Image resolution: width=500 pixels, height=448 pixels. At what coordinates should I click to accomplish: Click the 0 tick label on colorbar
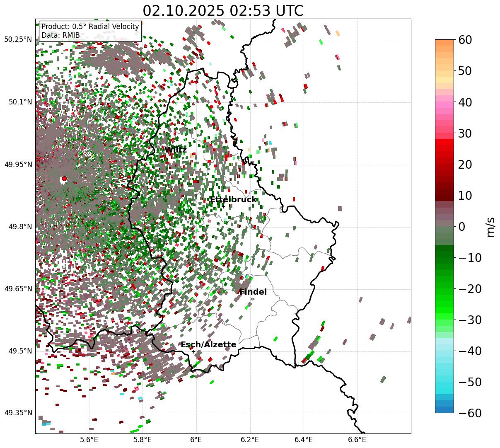462,226
